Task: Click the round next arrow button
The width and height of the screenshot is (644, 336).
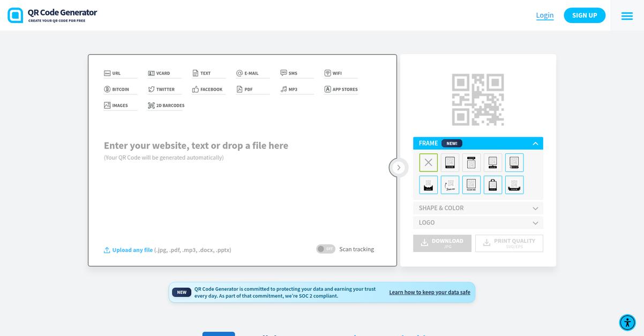Action: [x=398, y=167]
